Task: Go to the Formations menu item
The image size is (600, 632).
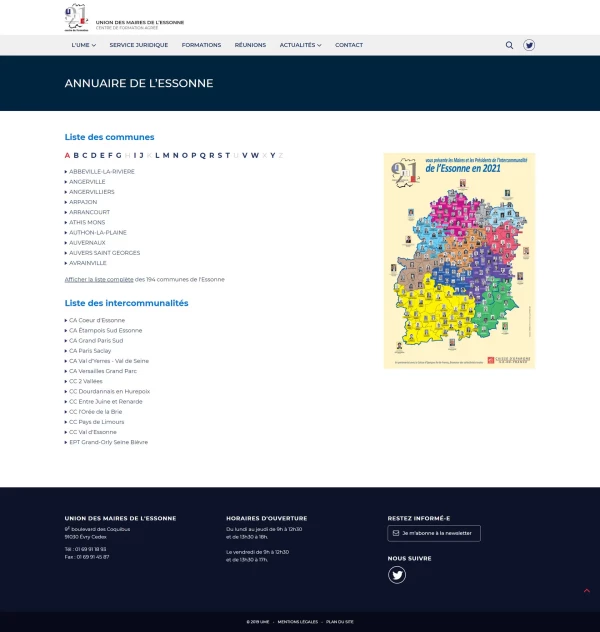Action: coord(201,45)
